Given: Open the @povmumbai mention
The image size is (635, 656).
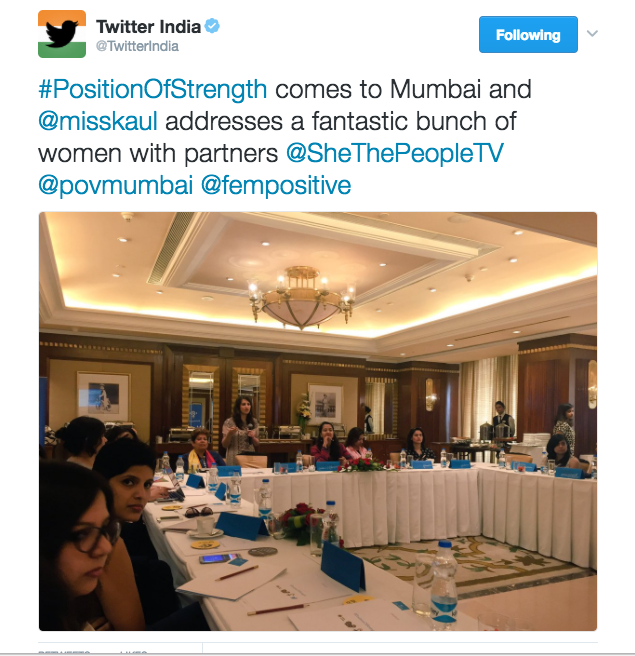Looking at the screenshot, I should [115, 185].
